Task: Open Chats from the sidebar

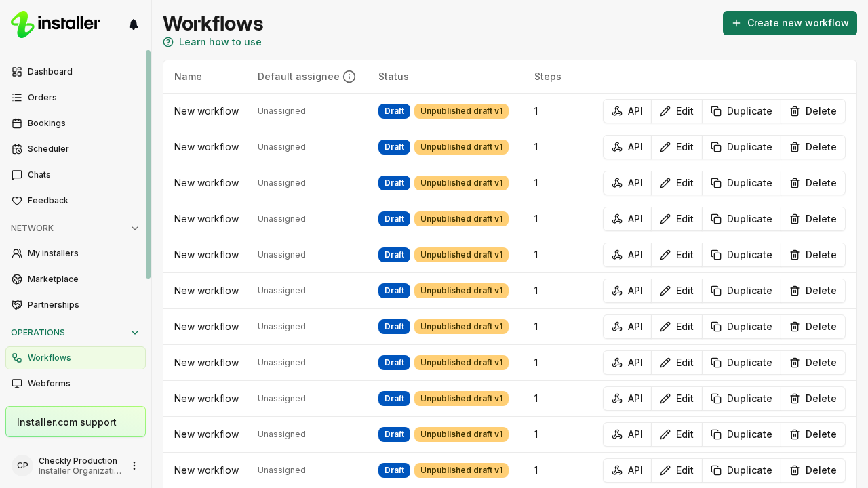Action: click(x=75, y=175)
